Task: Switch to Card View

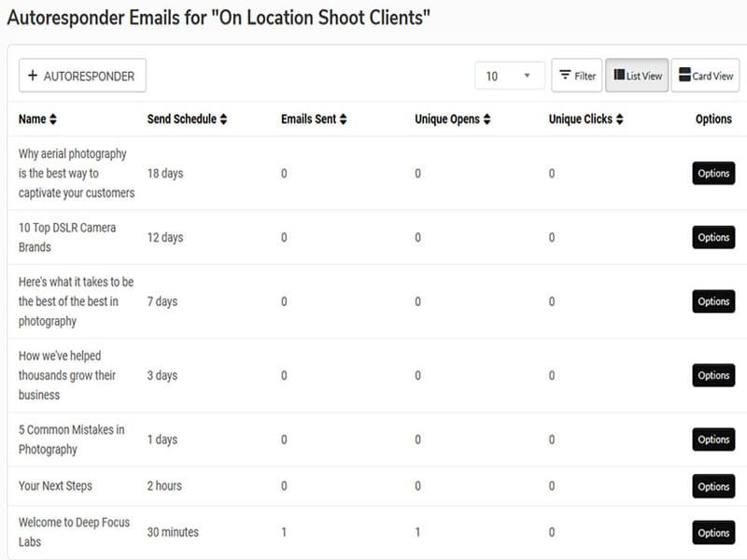Action: click(x=705, y=76)
